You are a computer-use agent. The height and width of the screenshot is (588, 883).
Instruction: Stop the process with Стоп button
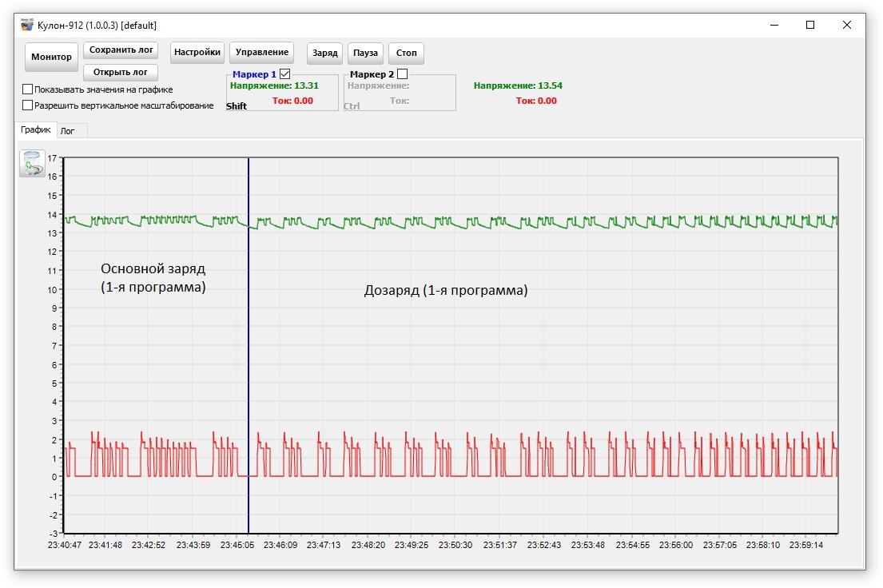[407, 54]
